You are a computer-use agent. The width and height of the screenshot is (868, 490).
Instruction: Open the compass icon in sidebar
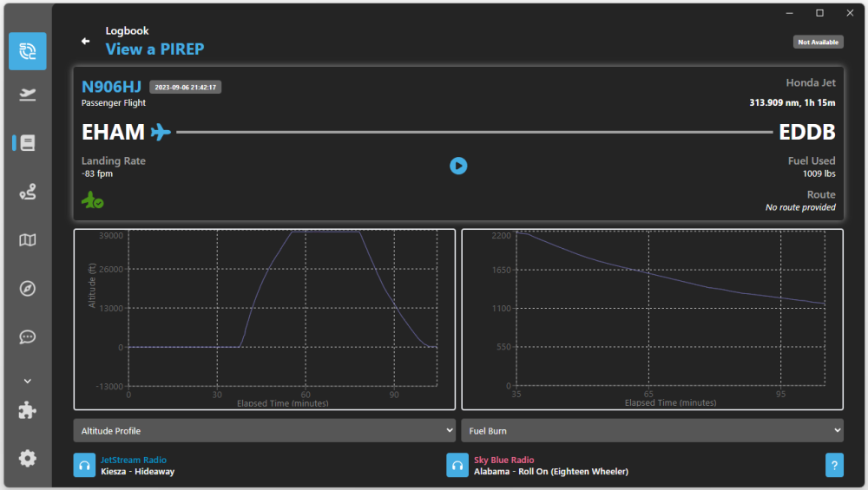coord(28,289)
